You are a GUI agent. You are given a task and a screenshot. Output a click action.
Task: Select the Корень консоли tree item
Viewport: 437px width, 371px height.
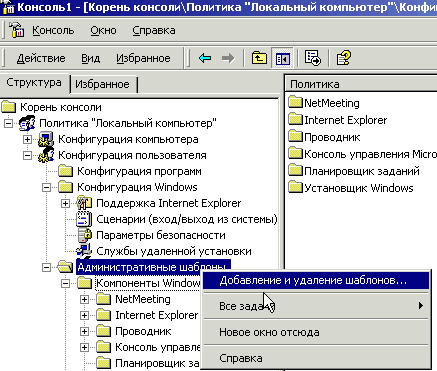[61, 107]
